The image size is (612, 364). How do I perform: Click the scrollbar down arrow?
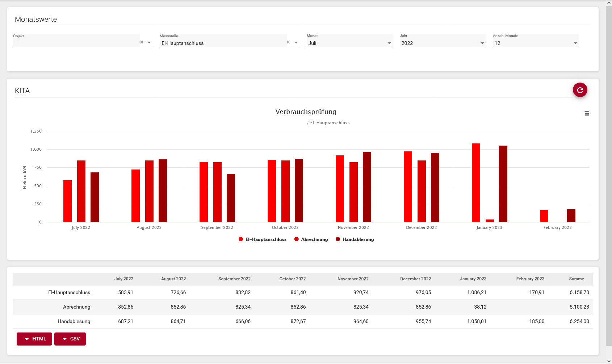point(609,361)
